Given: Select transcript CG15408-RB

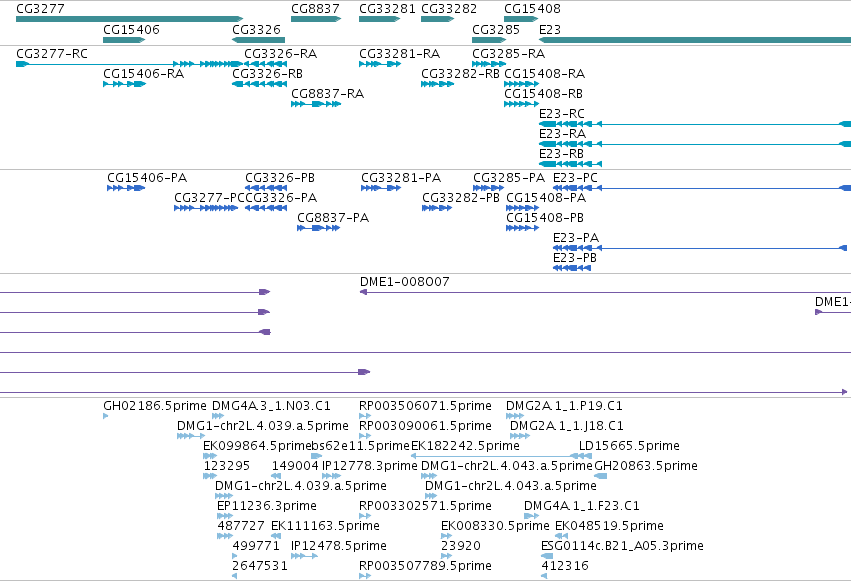Looking at the screenshot, I should coord(521,104).
